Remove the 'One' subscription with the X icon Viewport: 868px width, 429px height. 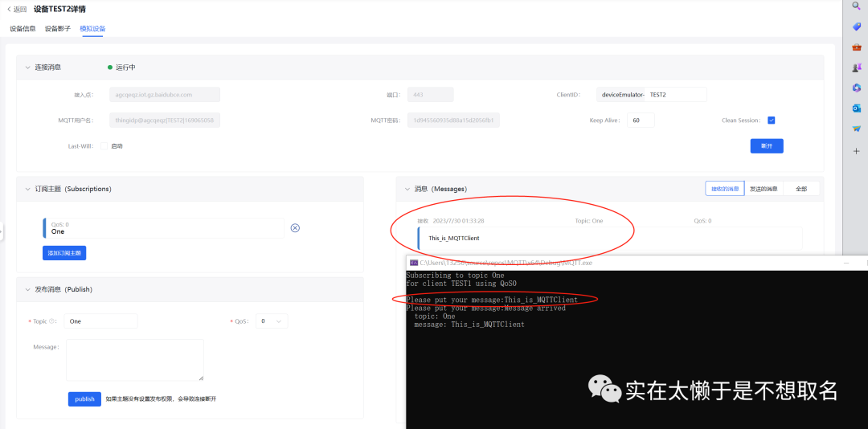point(295,228)
